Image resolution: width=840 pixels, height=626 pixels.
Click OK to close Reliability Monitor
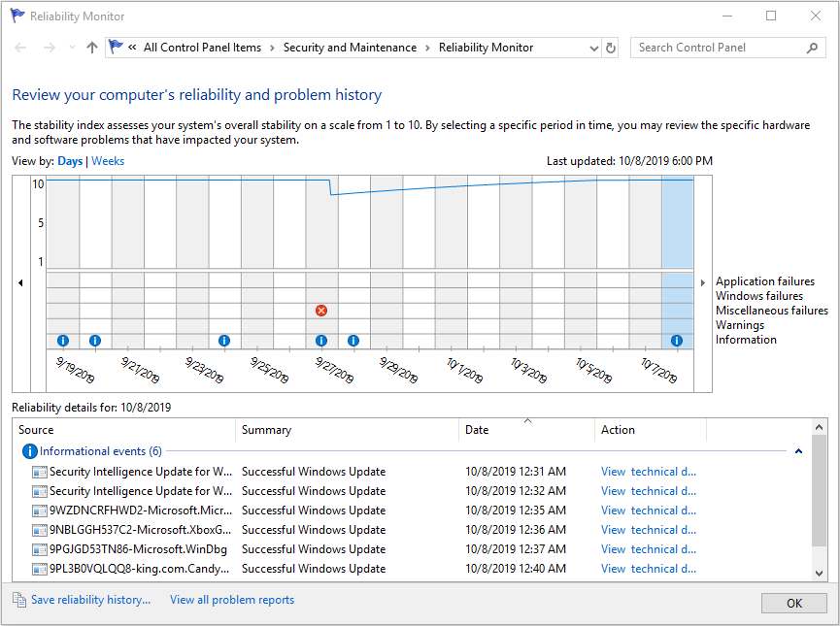794,604
